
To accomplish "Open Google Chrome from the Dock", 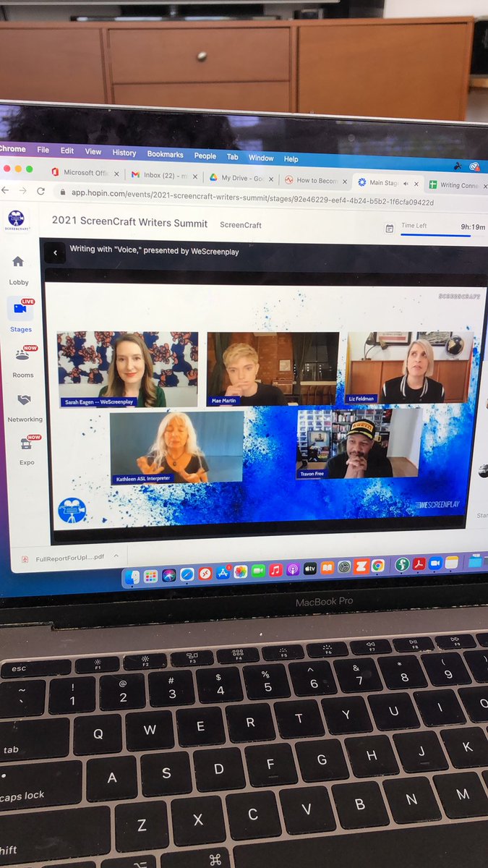I will pyautogui.click(x=377, y=566).
